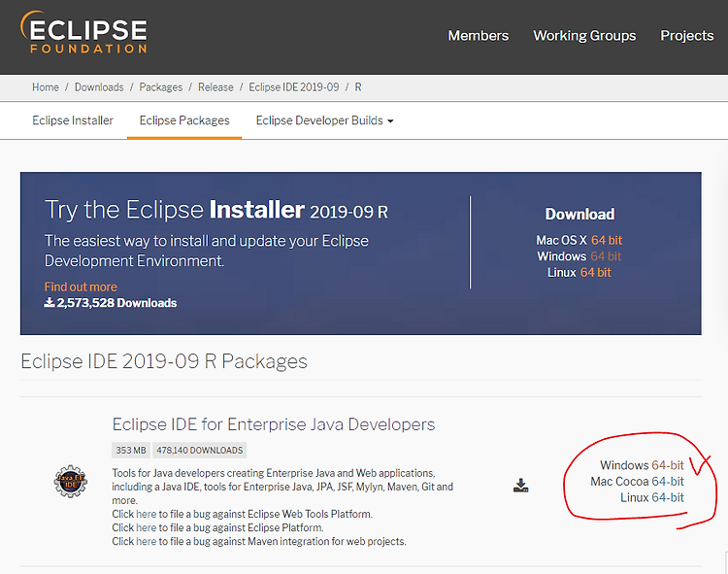The height and width of the screenshot is (574, 728).
Task: Click here link for Eclipse Platform bug
Action: 147,527
